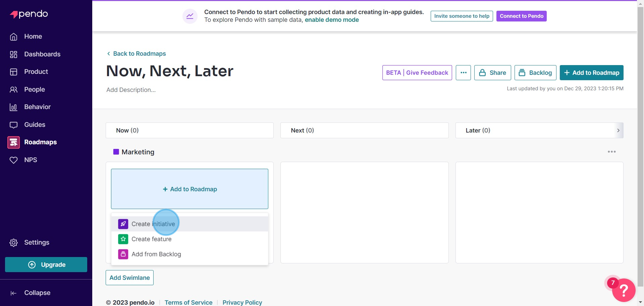Click the Marketing swimlane name
This screenshot has height=306, width=644.
point(138,152)
